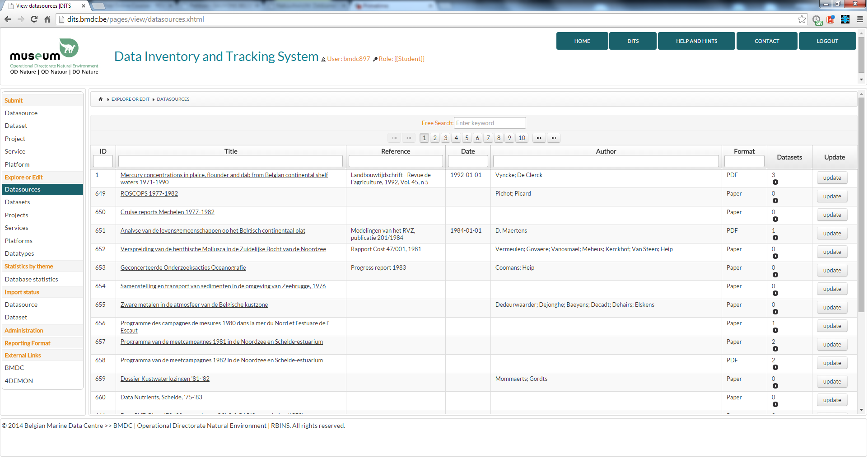Jump to page 5 of the datasources

click(x=467, y=138)
